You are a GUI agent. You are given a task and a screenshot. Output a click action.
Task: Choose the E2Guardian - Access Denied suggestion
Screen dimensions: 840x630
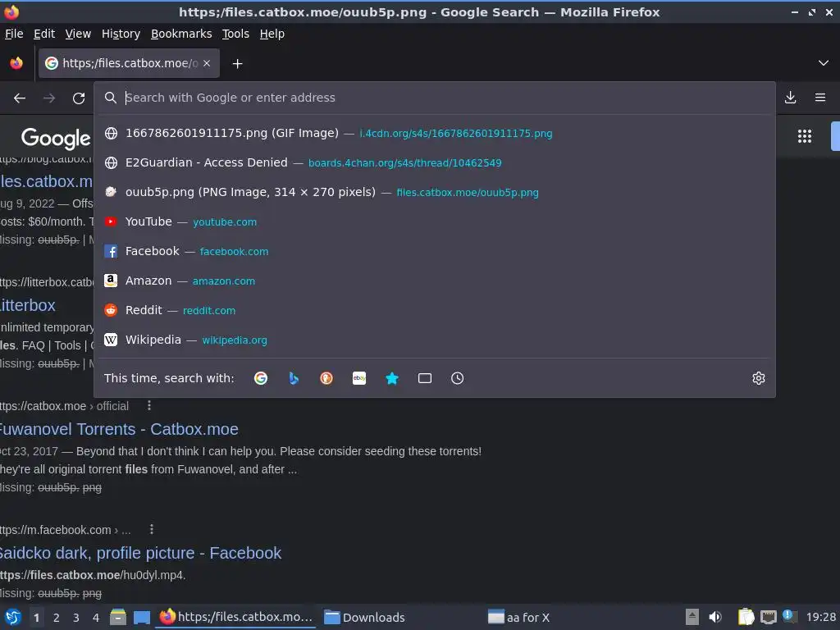435,162
